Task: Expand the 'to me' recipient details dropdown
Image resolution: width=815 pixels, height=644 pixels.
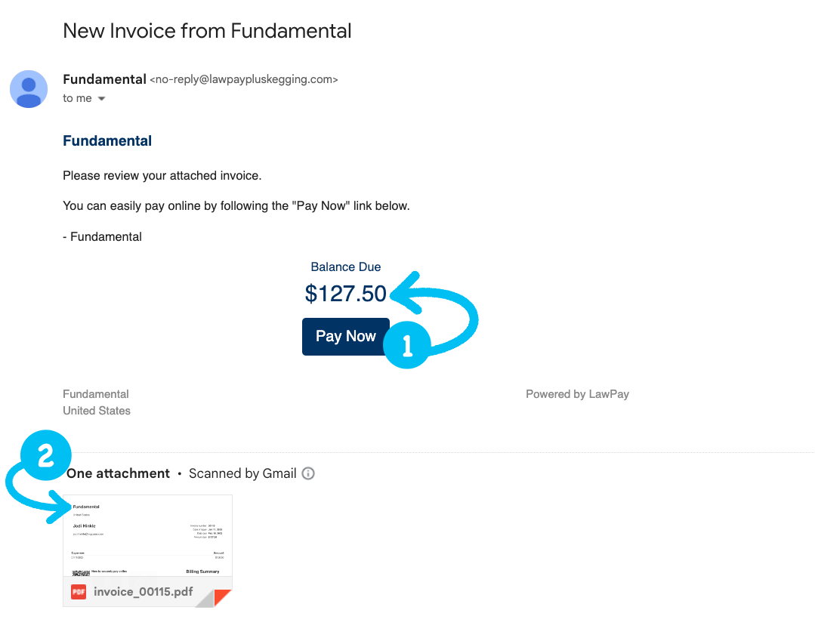Action: coord(76,98)
